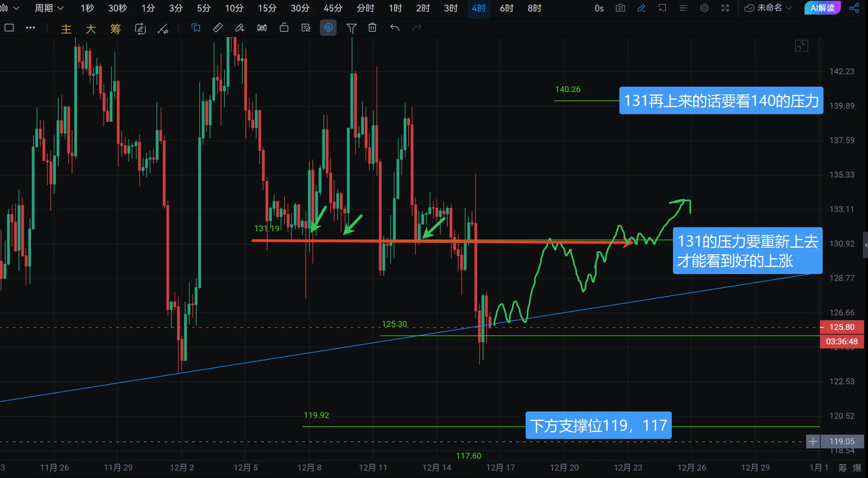
Task: Click the trash delete drawings icon
Action: click(372, 28)
